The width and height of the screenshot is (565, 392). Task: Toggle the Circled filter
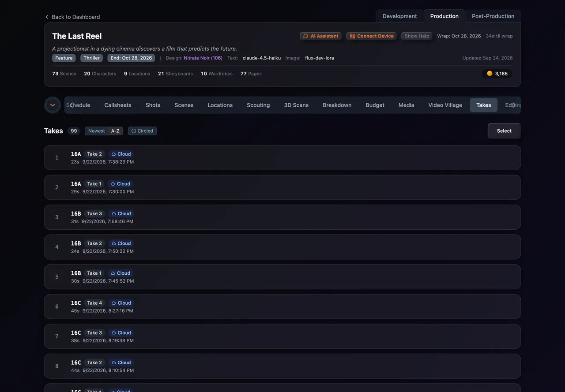click(142, 131)
